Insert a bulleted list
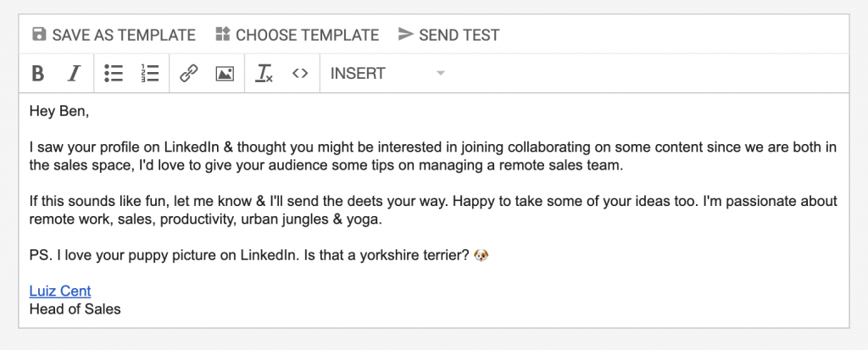Viewport: 868px width, 350px height. click(x=114, y=73)
